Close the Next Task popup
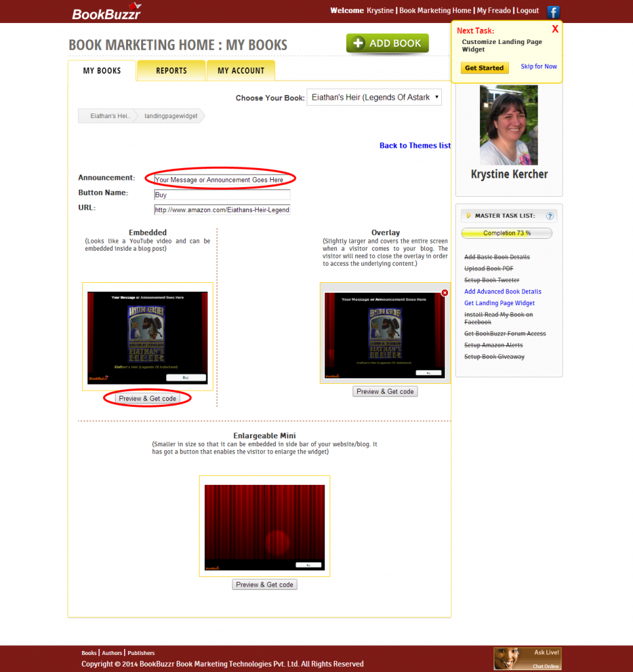 click(x=555, y=29)
